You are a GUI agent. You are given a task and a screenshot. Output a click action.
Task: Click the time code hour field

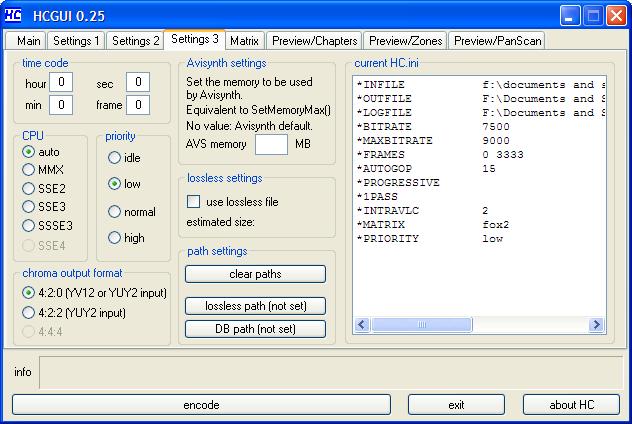pyautogui.click(x=61, y=82)
